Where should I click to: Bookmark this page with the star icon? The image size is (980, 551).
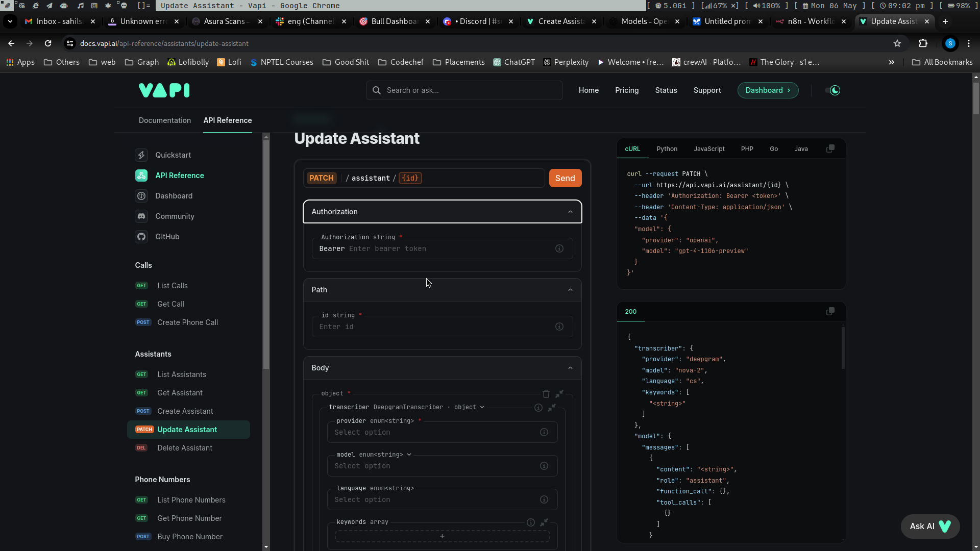click(x=897, y=43)
